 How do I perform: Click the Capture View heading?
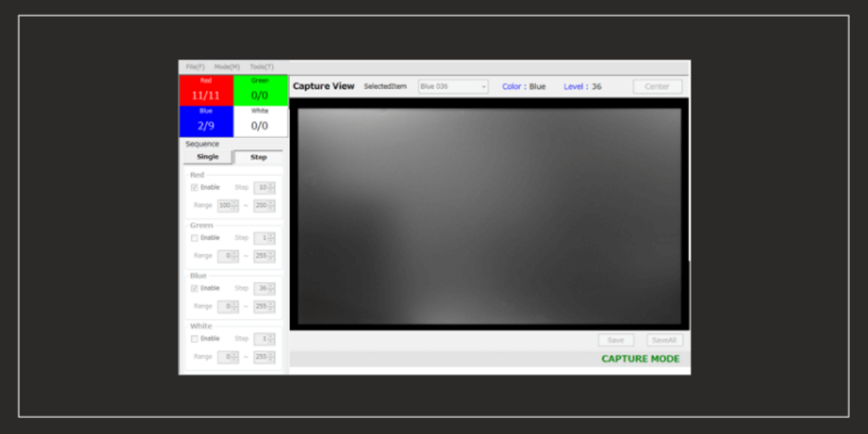[323, 86]
